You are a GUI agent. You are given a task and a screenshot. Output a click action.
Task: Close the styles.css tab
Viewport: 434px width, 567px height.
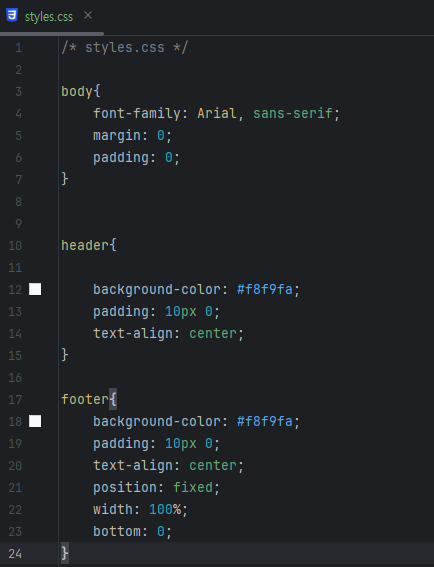coord(88,15)
